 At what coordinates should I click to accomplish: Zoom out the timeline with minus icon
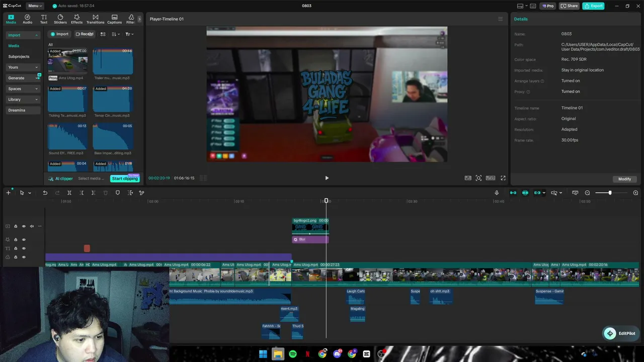(587, 193)
